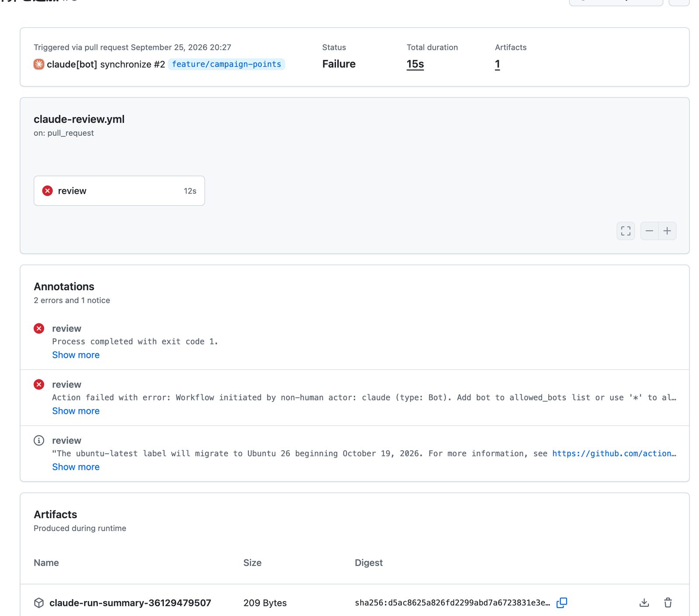Screen dimensions: 699x616
Task: Show more of the non-human actor error
Action: [x=76, y=411]
